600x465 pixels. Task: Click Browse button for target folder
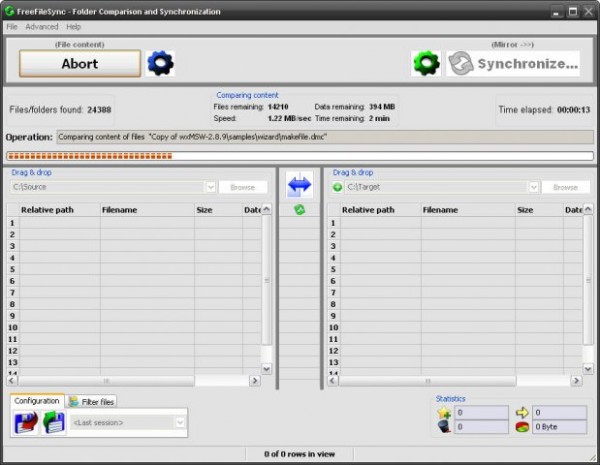click(564, 187)
